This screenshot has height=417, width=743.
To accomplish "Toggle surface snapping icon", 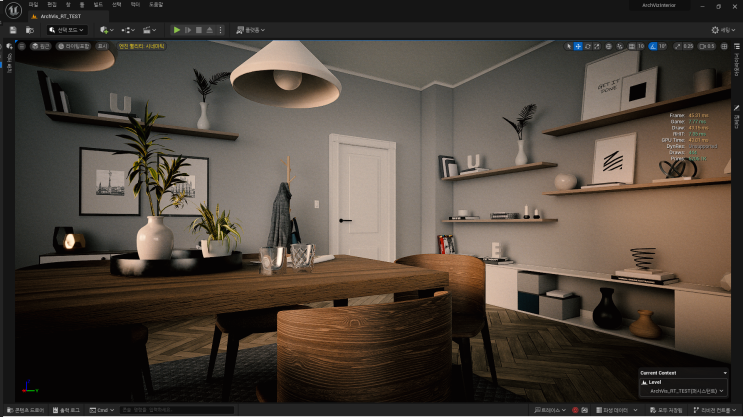I will (x=619, y=46).
